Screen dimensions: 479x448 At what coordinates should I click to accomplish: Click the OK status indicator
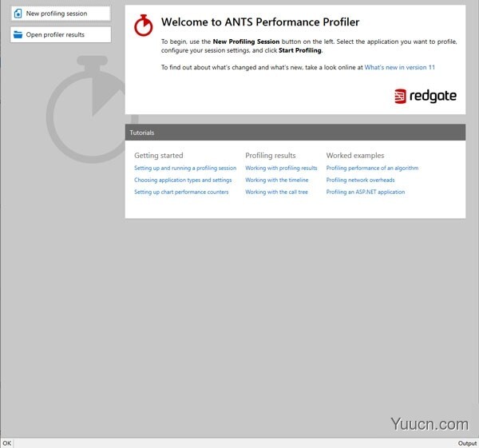[x=7, y=443]
